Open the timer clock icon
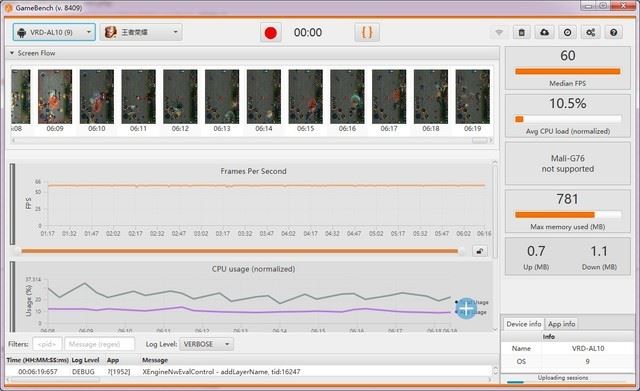Screen dimensions: 640x391 click(x=567, y=33)
